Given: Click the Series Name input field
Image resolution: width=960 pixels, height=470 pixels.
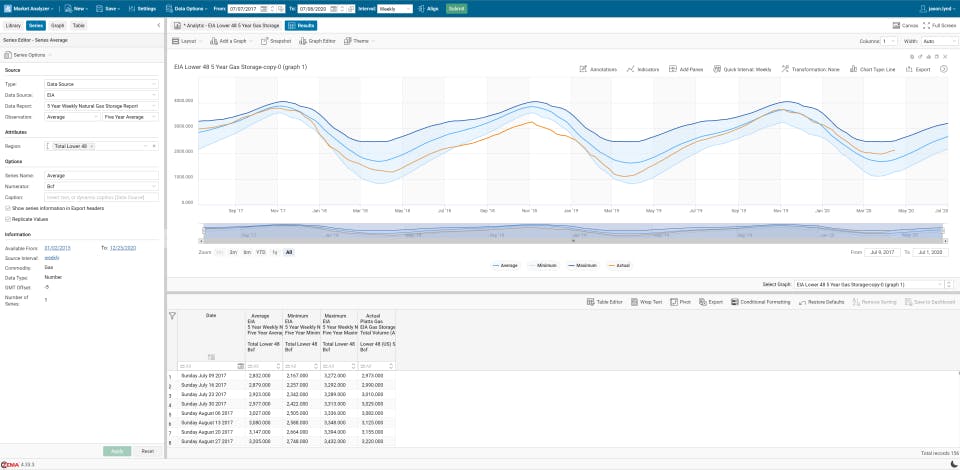Looking at the screenshot, I should pos(102,176).
